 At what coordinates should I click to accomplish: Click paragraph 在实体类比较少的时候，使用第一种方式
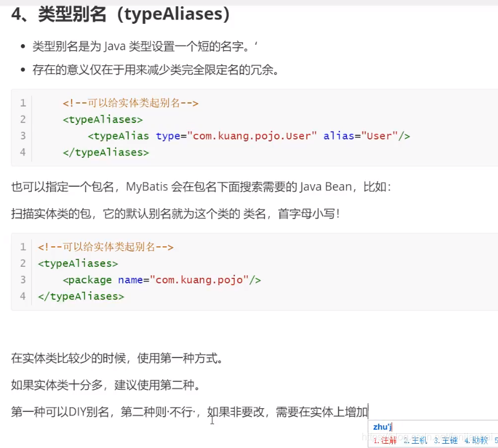[117, 359]
